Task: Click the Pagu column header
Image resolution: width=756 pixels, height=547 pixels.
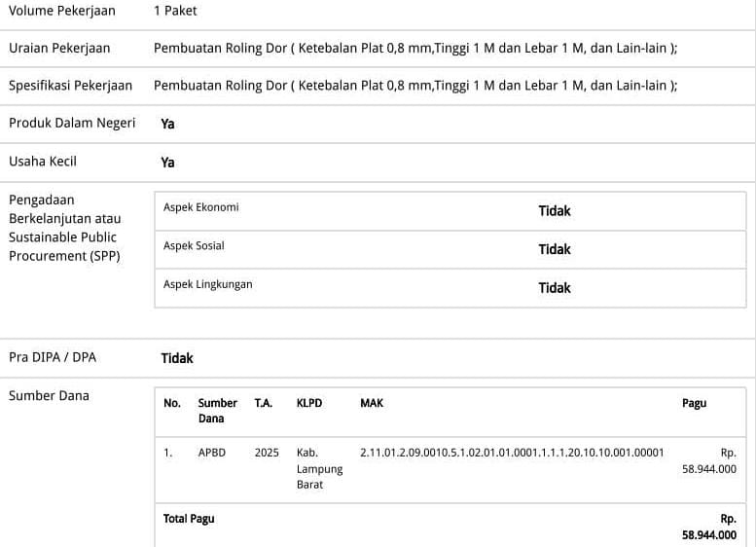Action: [694, 403]
